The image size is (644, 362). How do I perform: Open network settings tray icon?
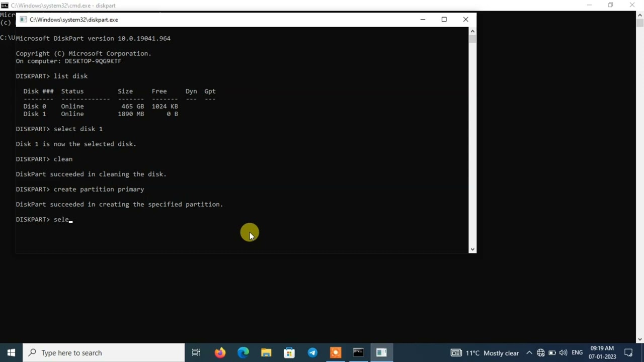pyautogui.click(x=541, y=353)
